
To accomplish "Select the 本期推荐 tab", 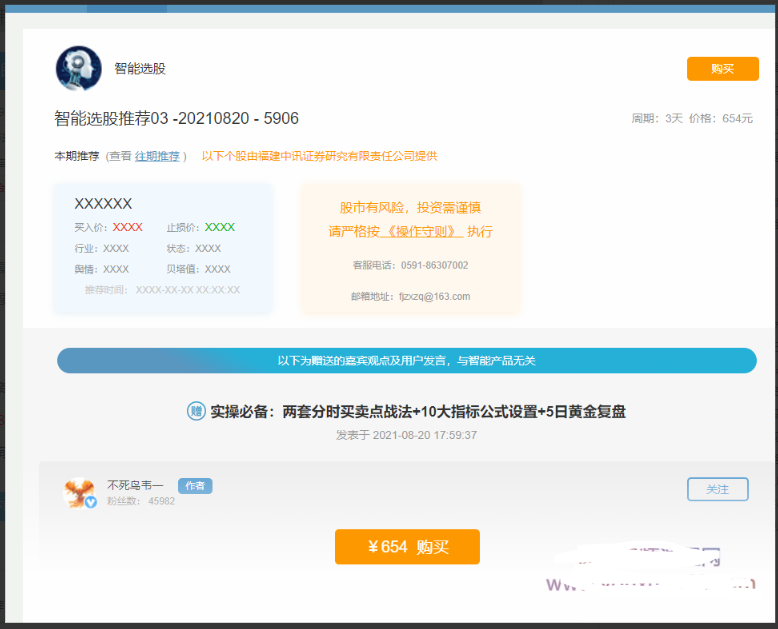I will (76, 156).
